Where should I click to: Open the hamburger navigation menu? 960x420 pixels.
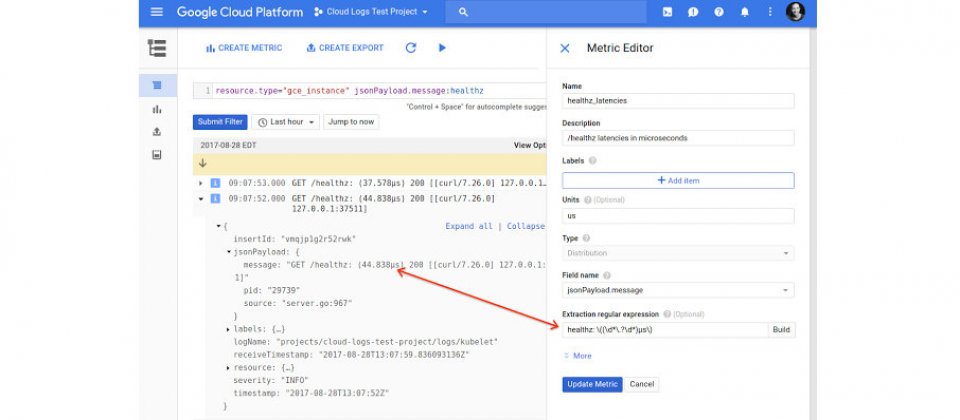(156, 12)
